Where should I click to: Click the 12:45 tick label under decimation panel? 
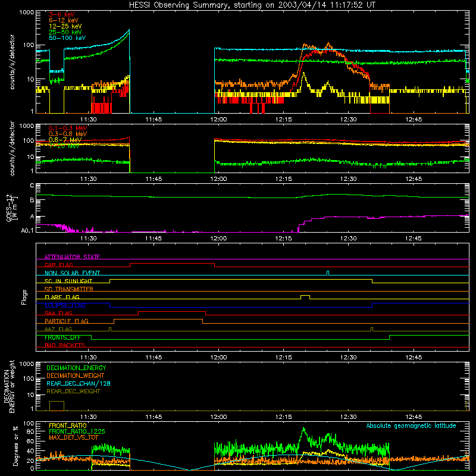(413, 417)
